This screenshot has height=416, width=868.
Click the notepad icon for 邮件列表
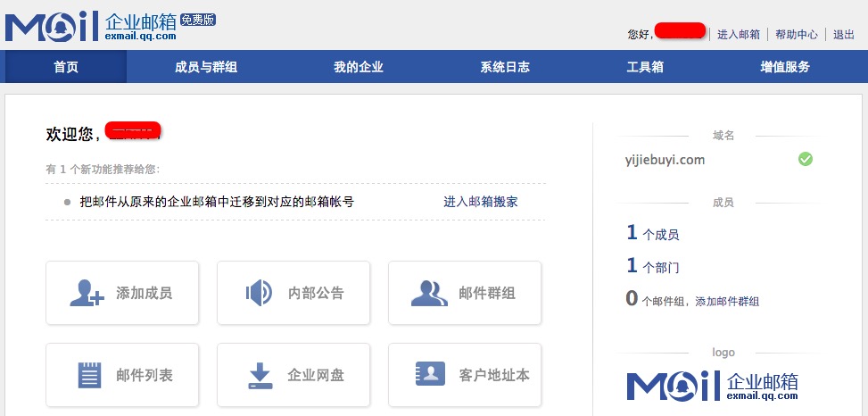click(x=89, y=375)
